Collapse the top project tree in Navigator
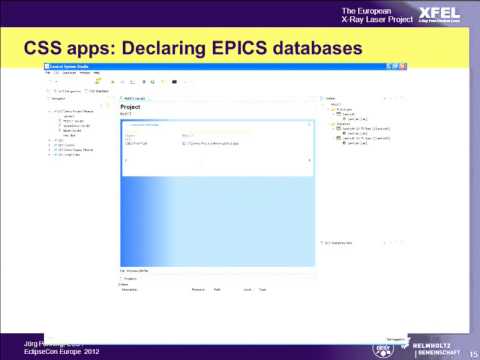Screen dimensions: 480x360 tap(50, 111)
